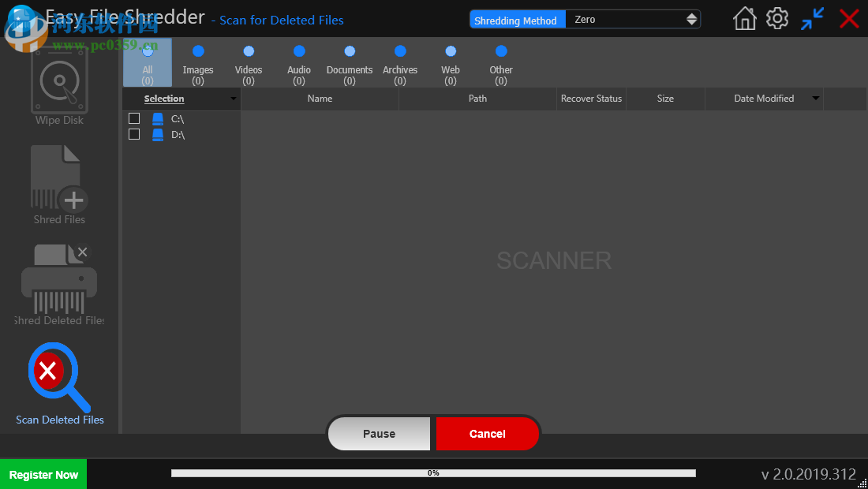Select the Wipe Disk tool
The height and width of the screenshot is (489, 868).
[59, 83]
